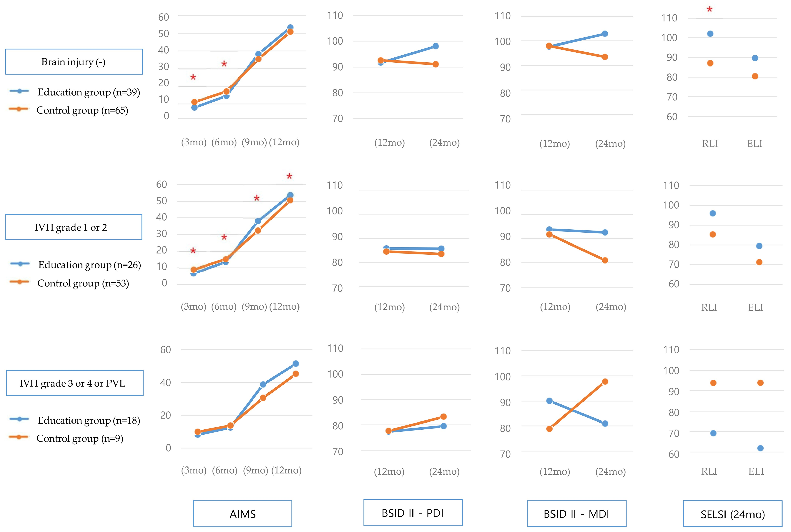
Task: Click orange legend marker for Control group (n=53)
Action: [19, 282]
